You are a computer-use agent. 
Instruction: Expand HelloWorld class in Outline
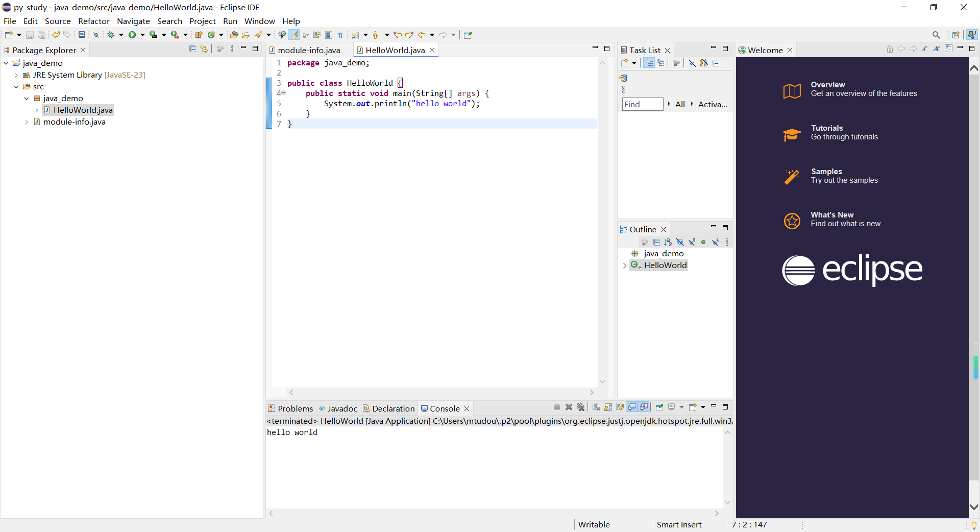[624, 265]
